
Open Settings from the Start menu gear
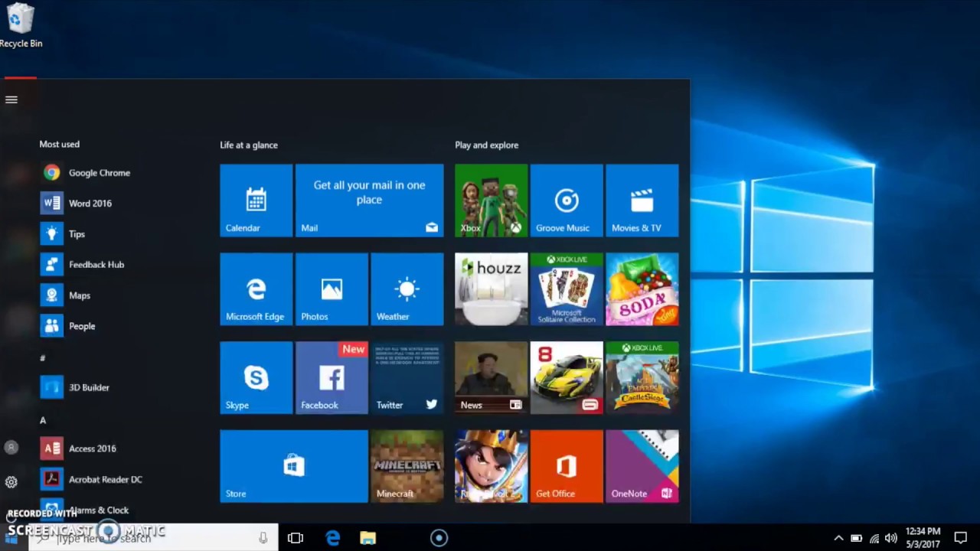tap(11, 482)
